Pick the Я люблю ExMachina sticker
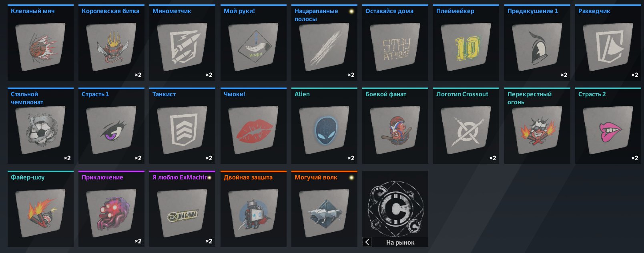The image size is (644, 253). click(182, 209)
